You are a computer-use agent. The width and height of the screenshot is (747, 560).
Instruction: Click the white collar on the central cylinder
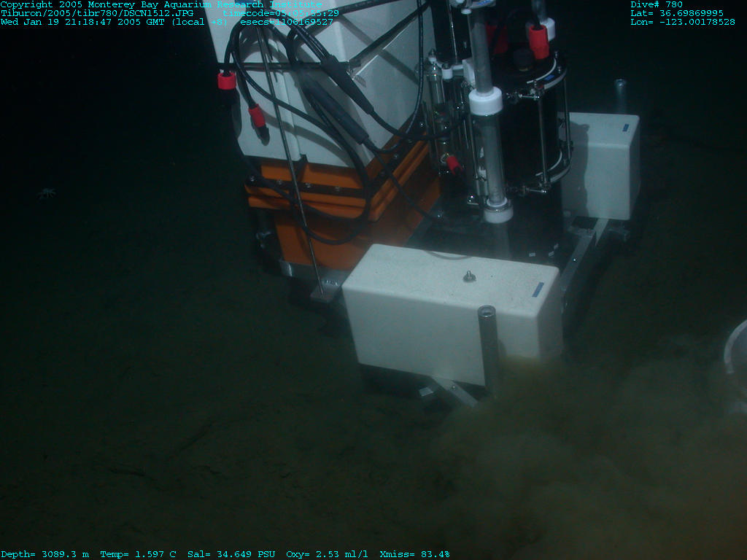coord(485,101)
